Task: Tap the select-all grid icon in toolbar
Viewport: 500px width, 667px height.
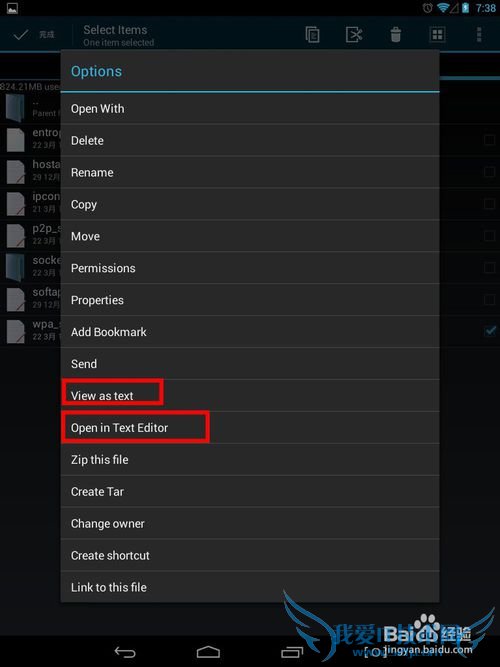Action: click(437, 34)
